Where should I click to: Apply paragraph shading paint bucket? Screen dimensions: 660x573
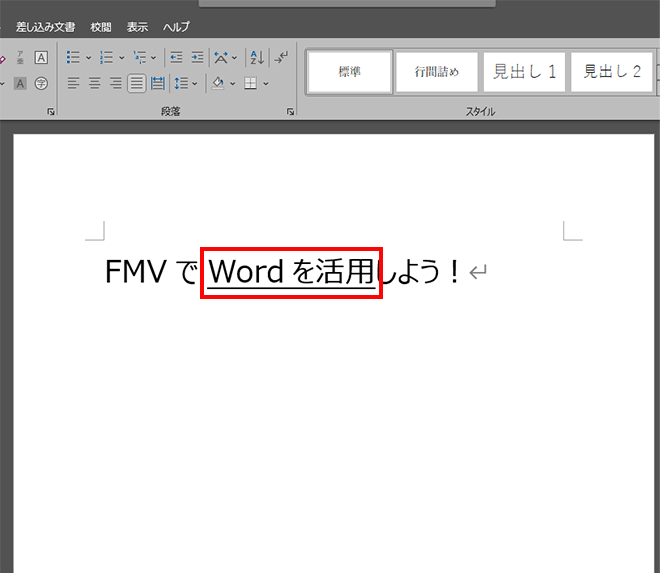218,83
